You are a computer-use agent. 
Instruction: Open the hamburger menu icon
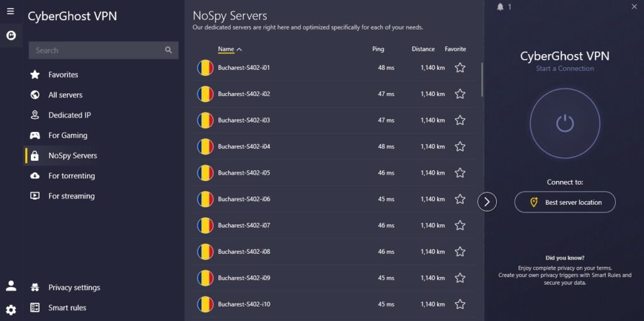tap(11, 11)
